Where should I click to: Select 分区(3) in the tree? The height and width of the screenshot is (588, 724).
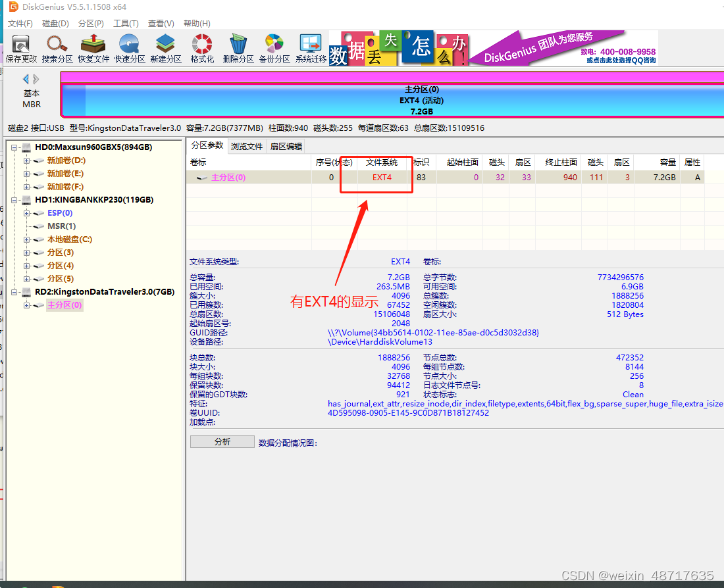tap(61, 253)
